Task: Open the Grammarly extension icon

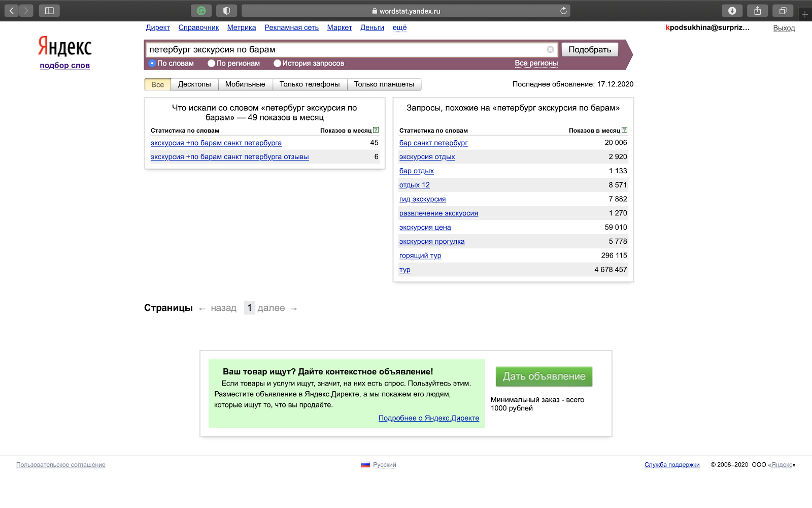Action: click(201, 11)
